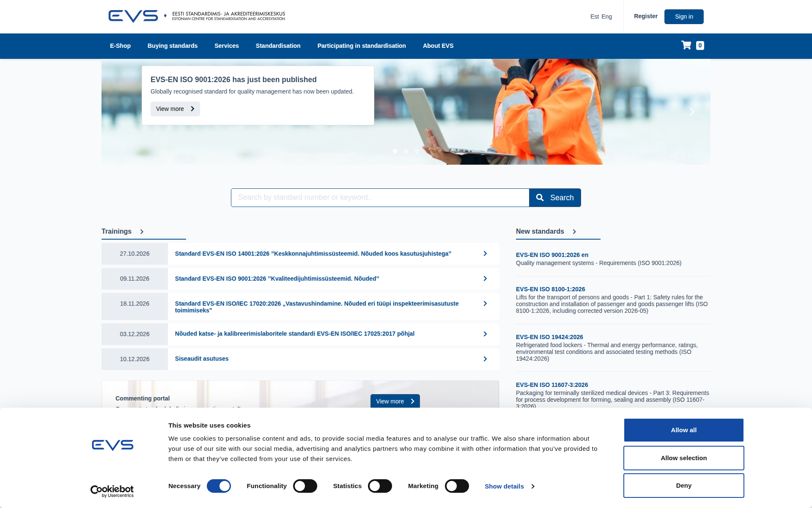
Task: Go to next carousel slide arrow
Action: (692, 112)
